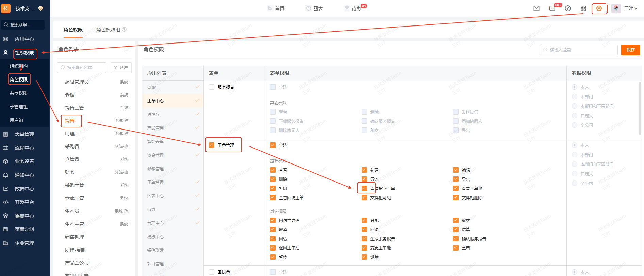Click the help icon beside 角色权限组

pos(124,30)
